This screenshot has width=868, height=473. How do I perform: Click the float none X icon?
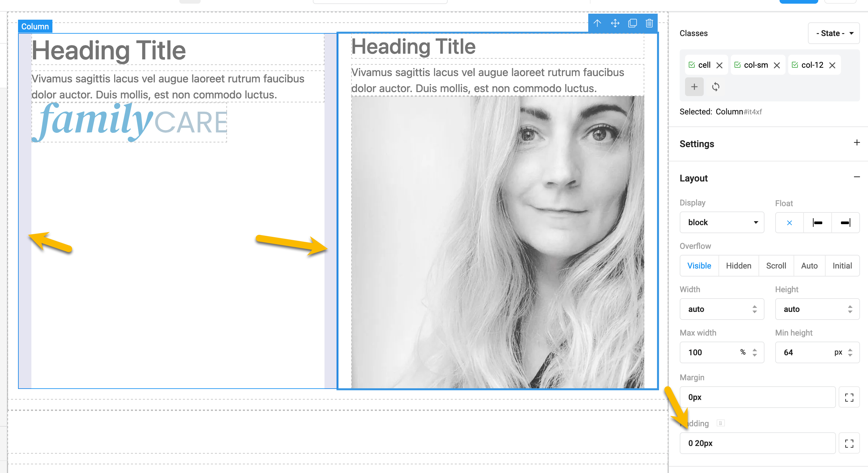pos(789,222)
